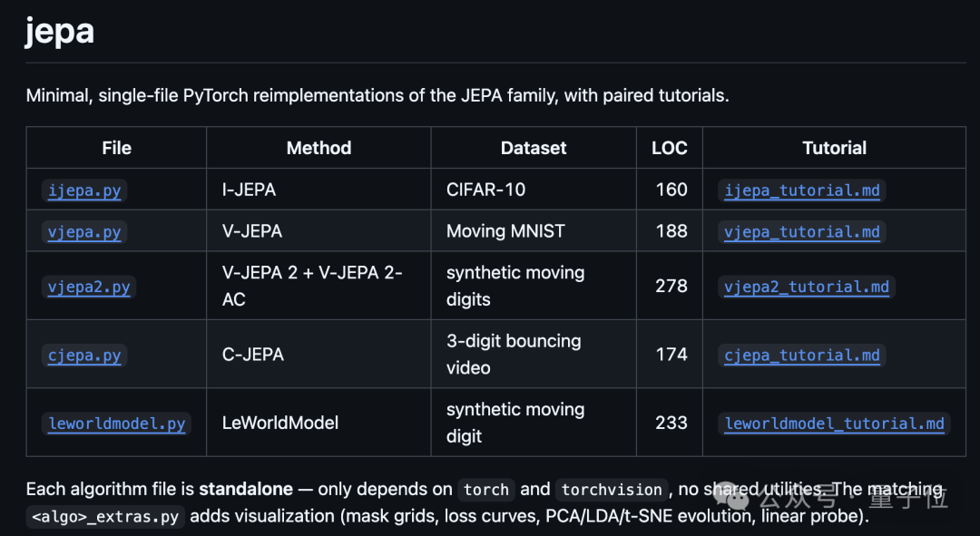This screenshot has height=536, width=980.
Task: Open leworldmodel_tutorial.md tutorial link
Action: (835, 424)
